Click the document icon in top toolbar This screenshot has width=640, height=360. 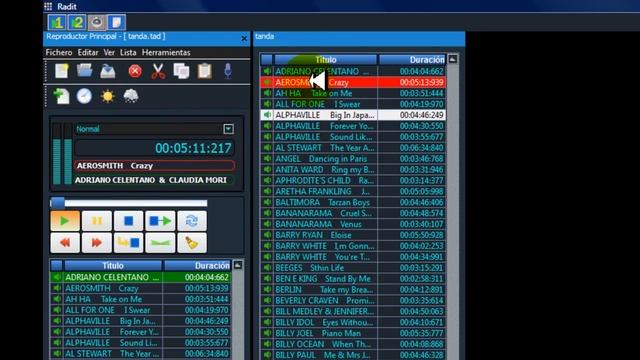coord(116,22)
